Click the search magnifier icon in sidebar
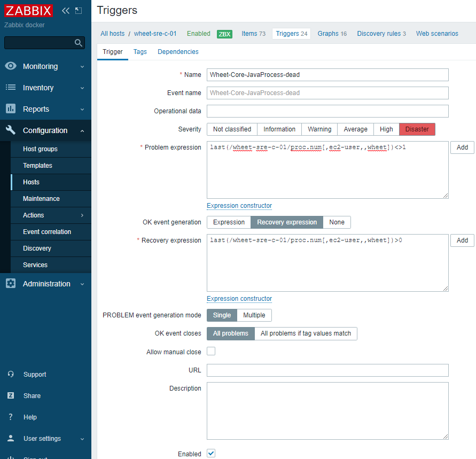This screenshot has width=476, height=459. click(78, 43)
